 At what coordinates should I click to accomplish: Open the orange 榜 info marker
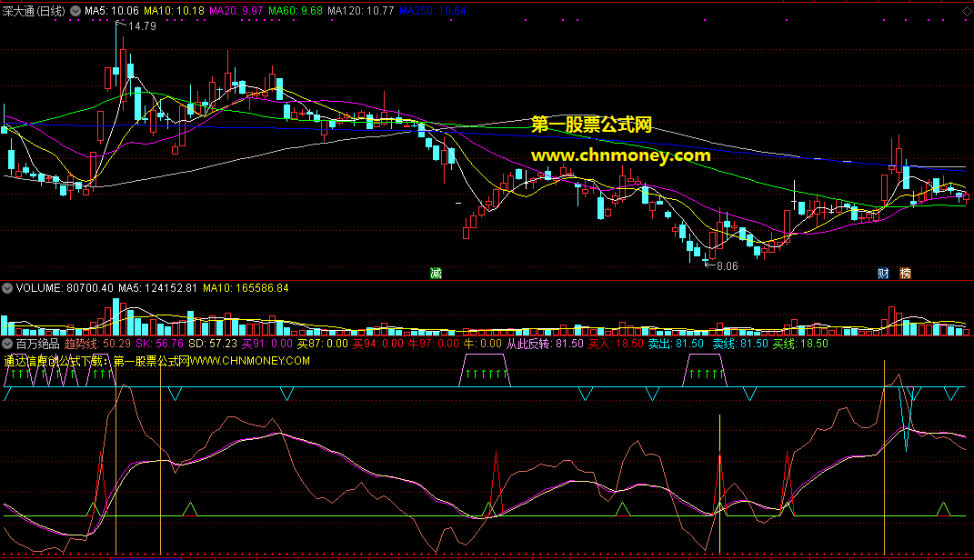click(x=905, y=273)
